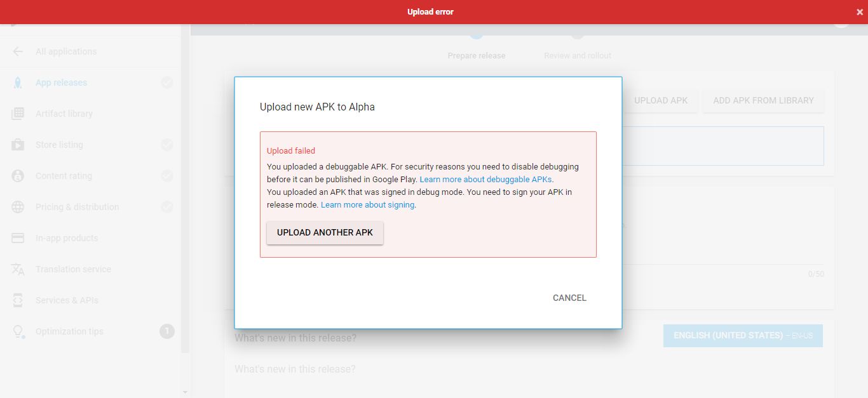Click the card icon for In-app products

[x=18, y=238]
